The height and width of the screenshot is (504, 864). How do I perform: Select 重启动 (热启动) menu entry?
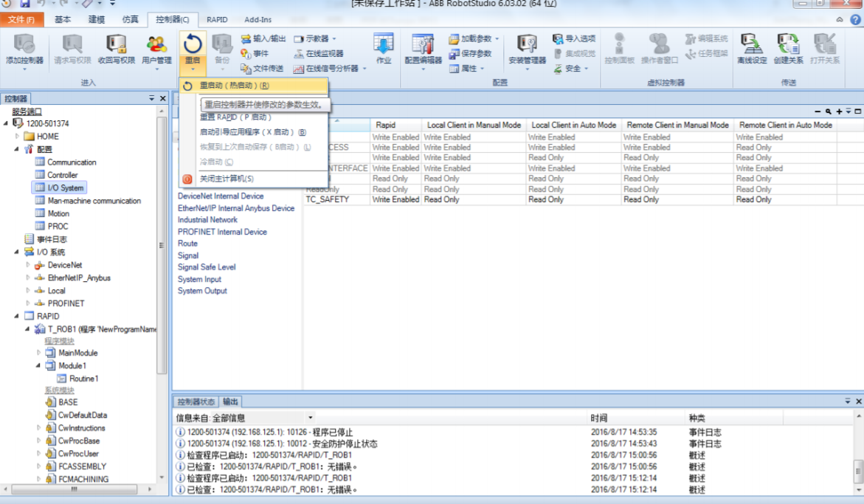click(x=254, y=86)
